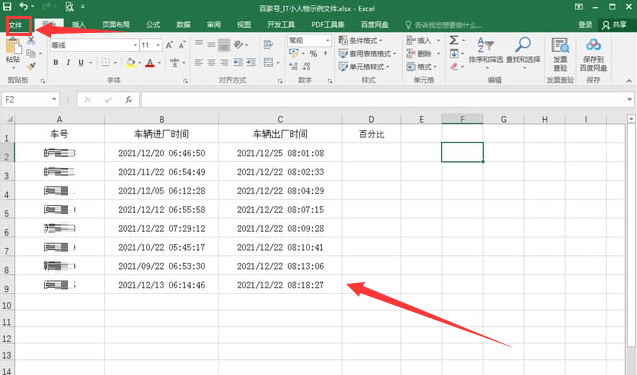Open Tell me search box 告诉我您想要做什么
Screen dimensions: 637x375
[x=444, y=25]
